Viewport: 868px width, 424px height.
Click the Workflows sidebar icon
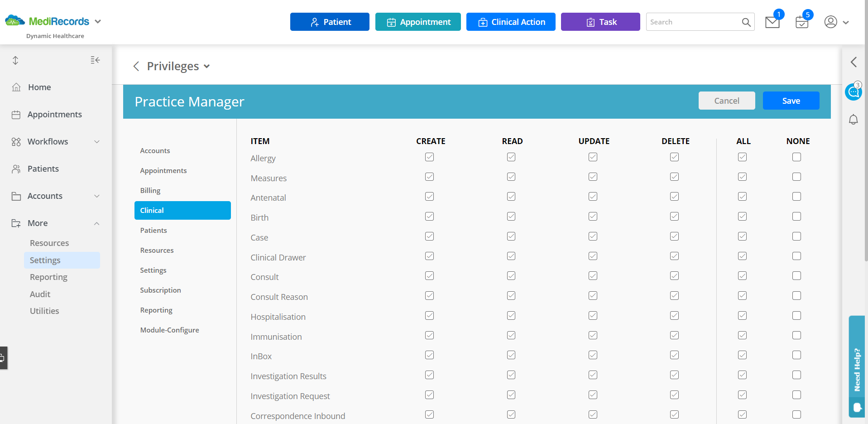pos(16,142)
